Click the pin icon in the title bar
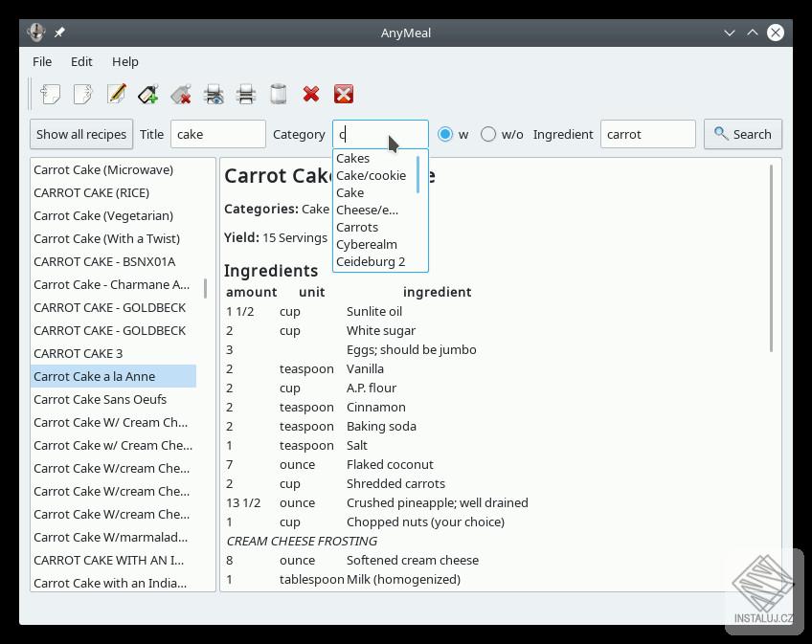 [59, 33]
